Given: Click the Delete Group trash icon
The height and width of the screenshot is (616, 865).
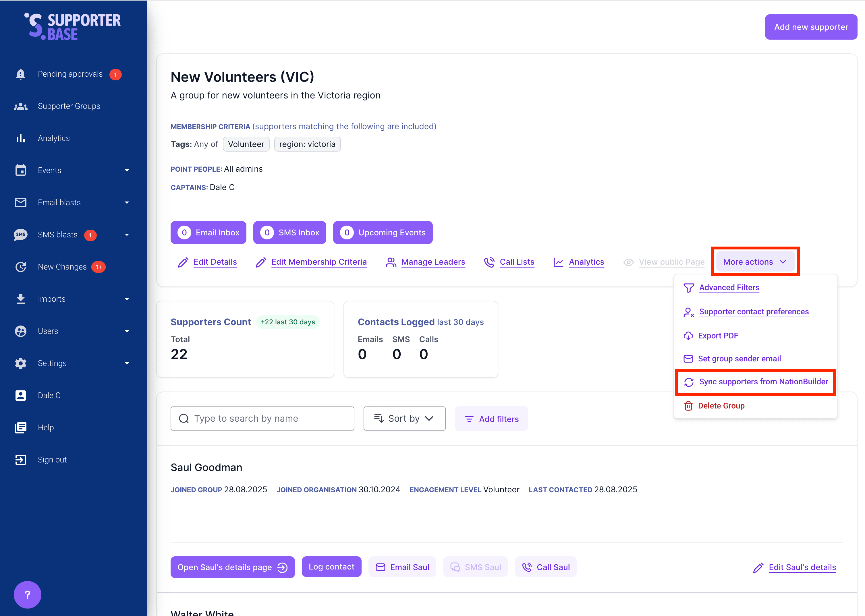Looking at the screenshot, I should tap(688, 406).
